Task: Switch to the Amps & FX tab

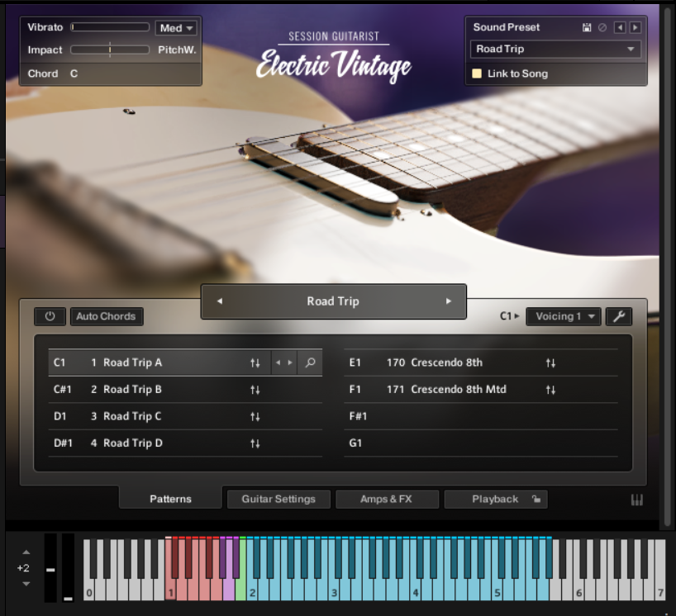Action: coord(387,500)
